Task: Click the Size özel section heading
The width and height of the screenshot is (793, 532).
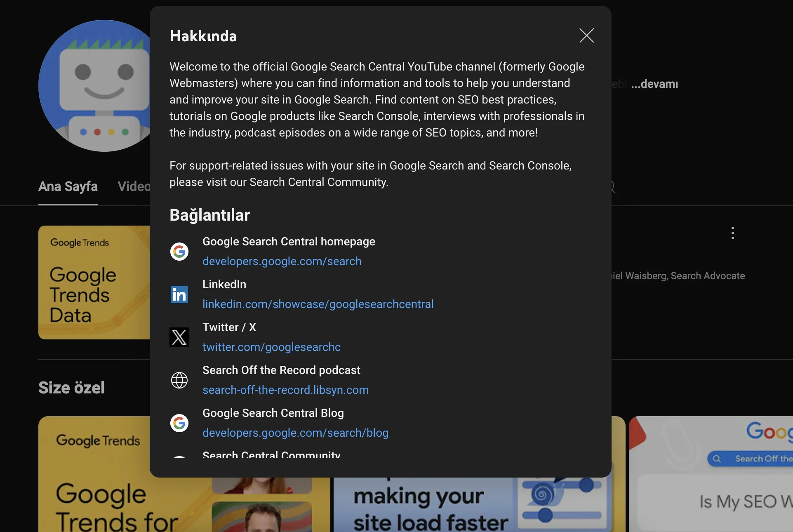Action: (71, 388)
